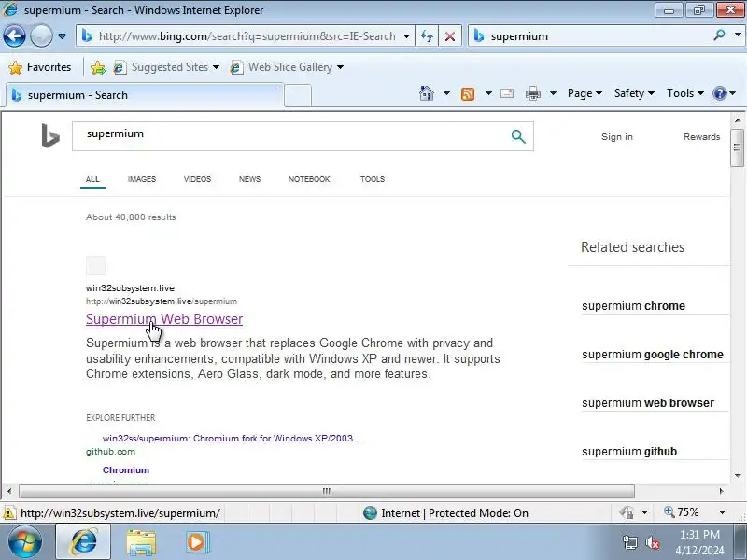Image resolution: width=747 pixels, height=560 pixels.
Task: Open the Windows Start button
Action: [x=25, y=542]
